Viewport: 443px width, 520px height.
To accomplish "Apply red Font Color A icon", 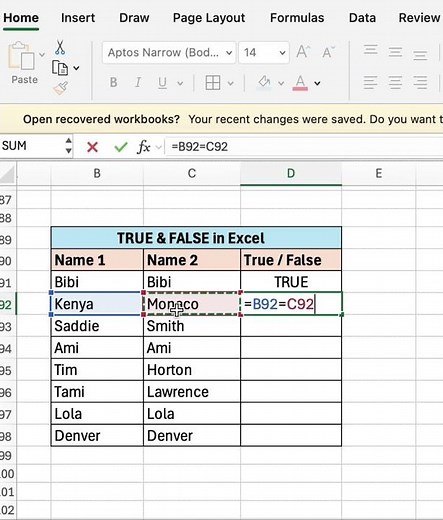I will tap(300, 83).
